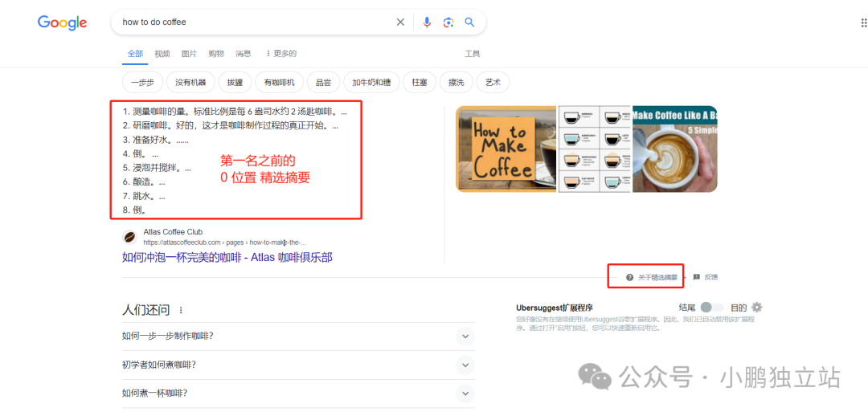Open the 更多的 dropdown menu
Image resolution: width=868 pixels, height=412 pixels.
click(x=281, y=54)
